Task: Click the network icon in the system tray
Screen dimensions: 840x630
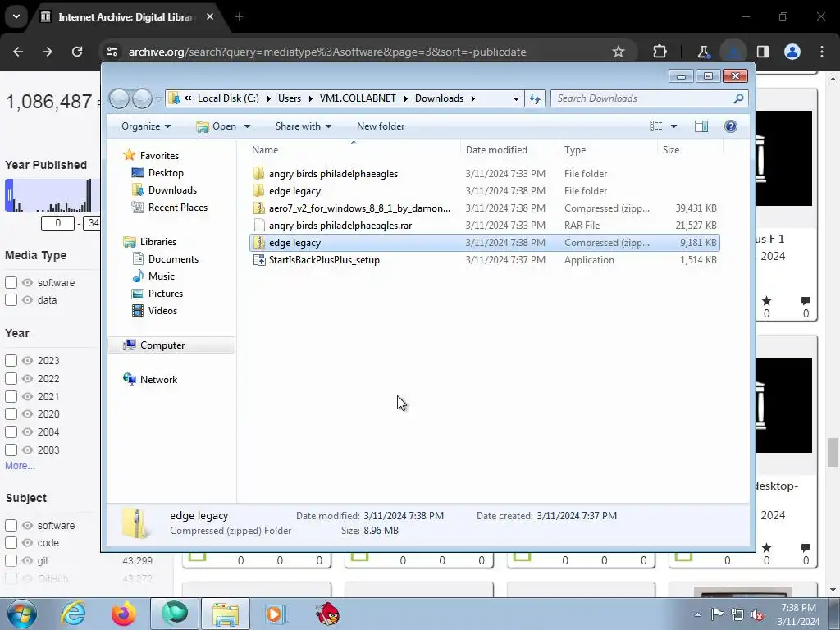Action: (x=737, y=614)
